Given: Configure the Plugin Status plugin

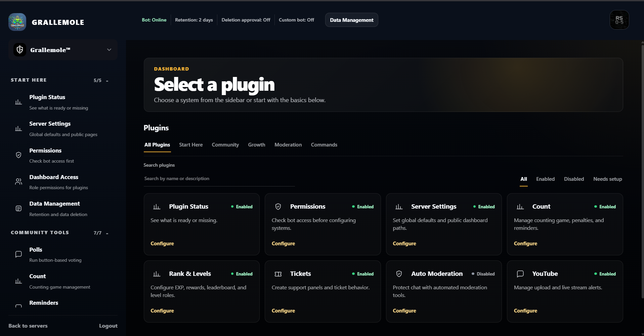Looking at the screenshot, I should pos(162,244).
